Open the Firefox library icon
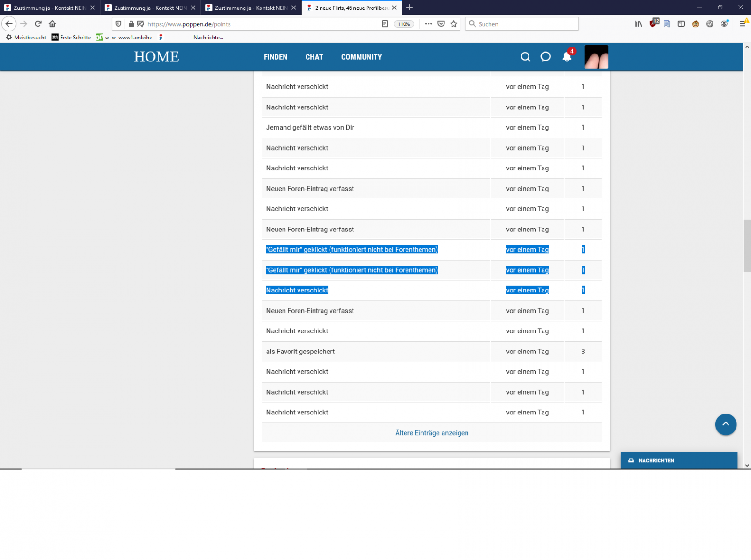This screenshot has height=560, width=751. click(638, 24)
